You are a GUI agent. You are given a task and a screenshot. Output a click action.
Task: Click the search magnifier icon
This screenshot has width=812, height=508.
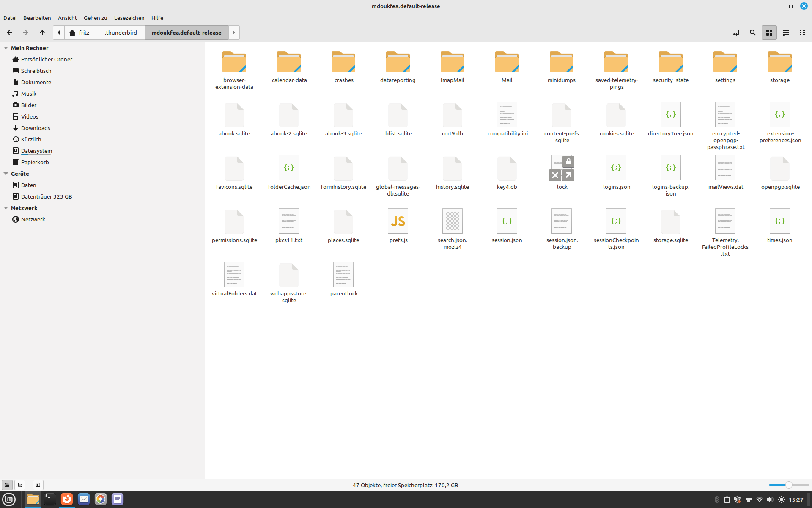(x=752, y=33)
